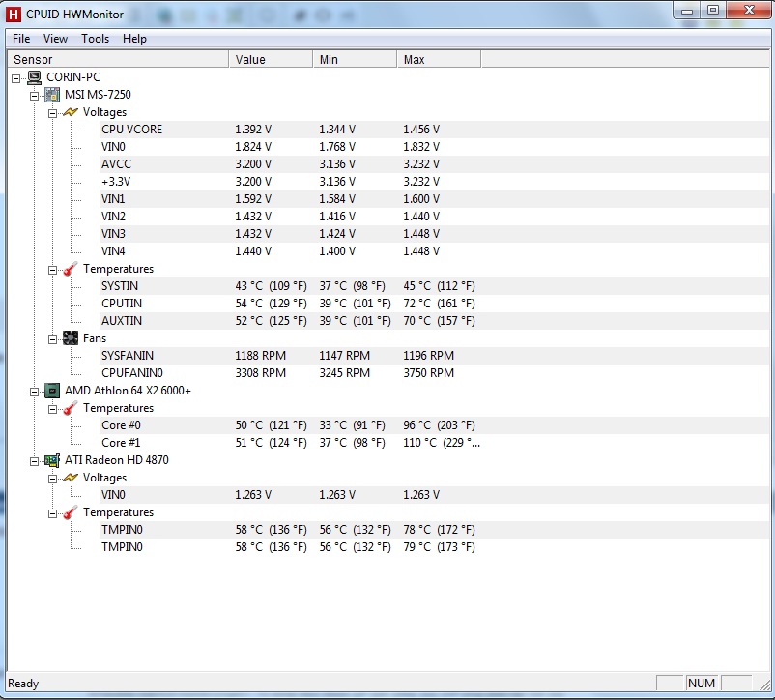This screenshot has height=700, width=775.
Task: Collapse the Radeon Voltages group
Action: coord(52,479)
